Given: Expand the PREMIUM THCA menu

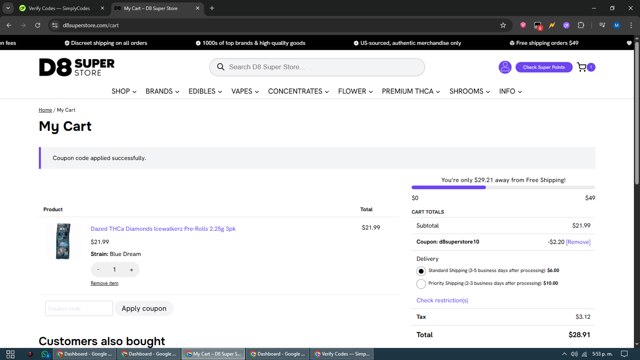Looking at the screenshot, I should [x=411, y=91].
